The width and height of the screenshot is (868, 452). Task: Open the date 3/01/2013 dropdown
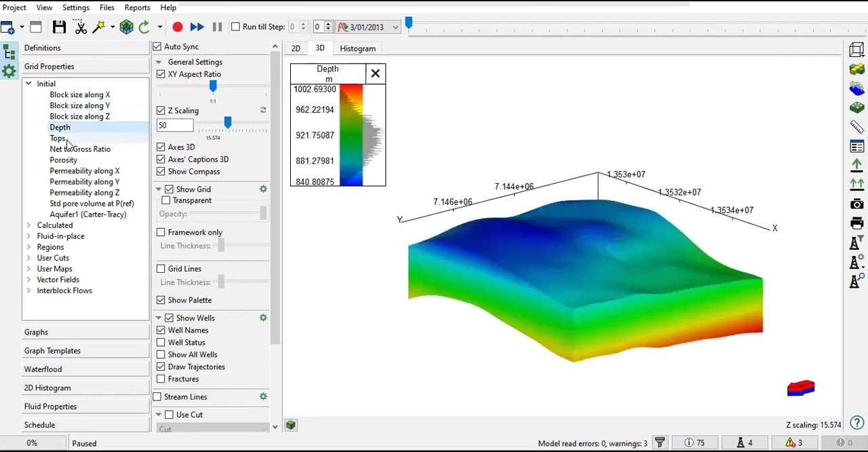click(395, 28)
